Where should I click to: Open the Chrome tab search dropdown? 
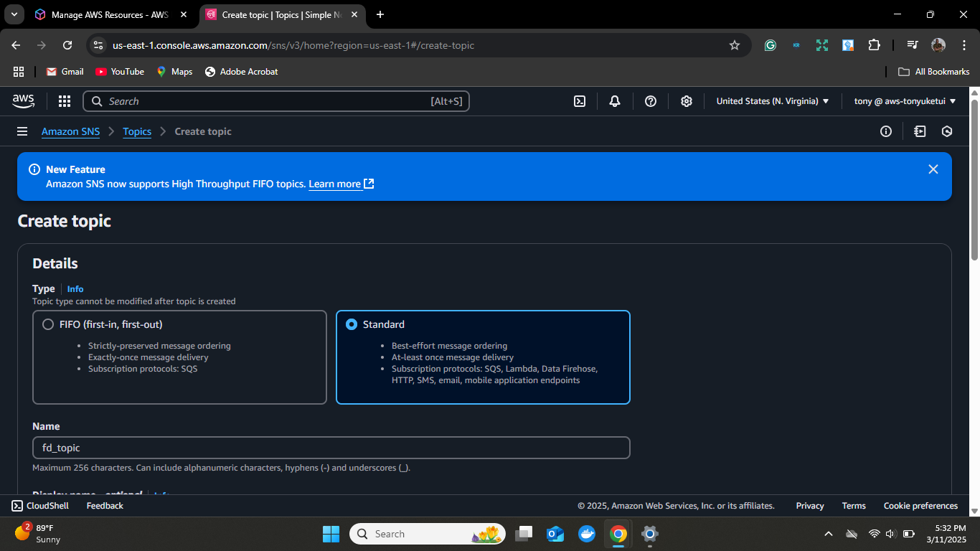pos(14,14)
